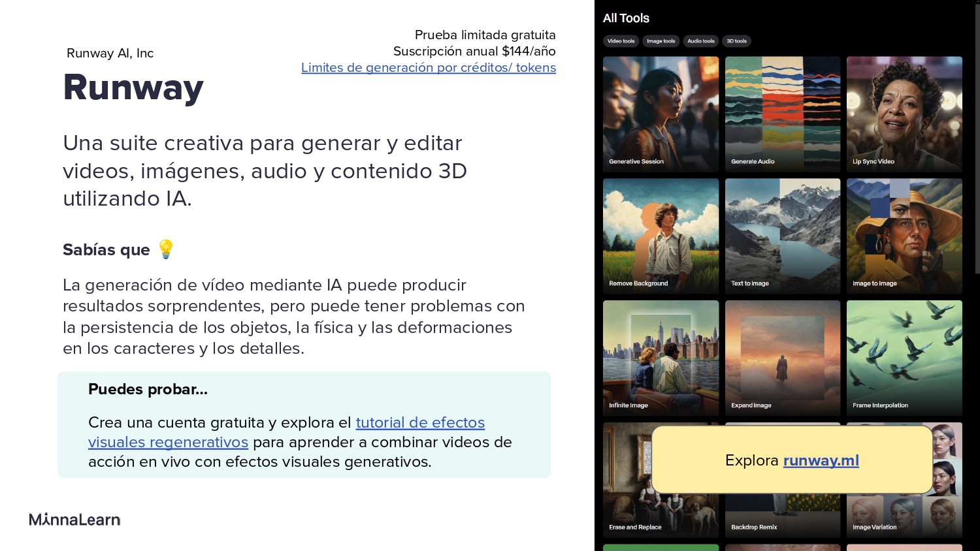Open the Generate Audio tool card
This screenshot has height=551, width=980.
(x=783, y=114)
